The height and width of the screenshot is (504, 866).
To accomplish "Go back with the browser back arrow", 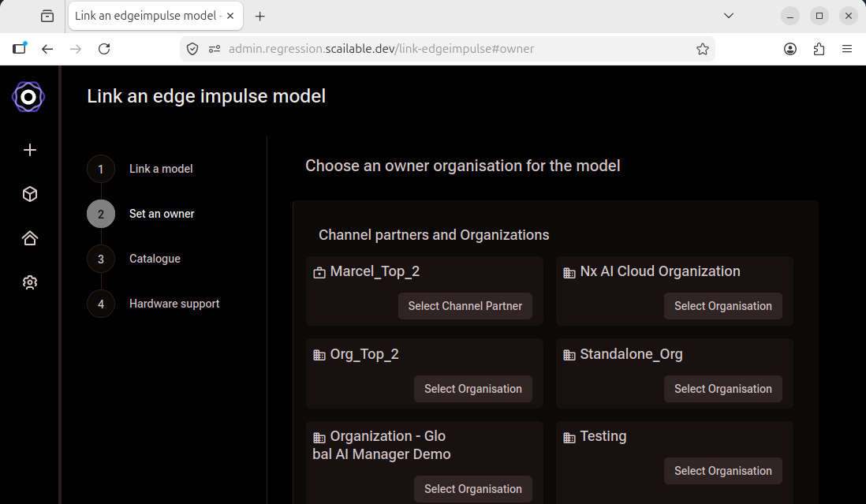I will (47, 49).
